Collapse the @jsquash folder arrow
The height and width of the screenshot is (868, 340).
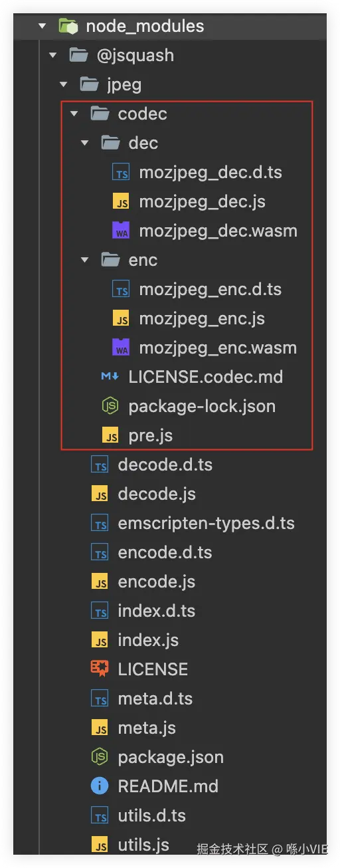pos(53,56)
